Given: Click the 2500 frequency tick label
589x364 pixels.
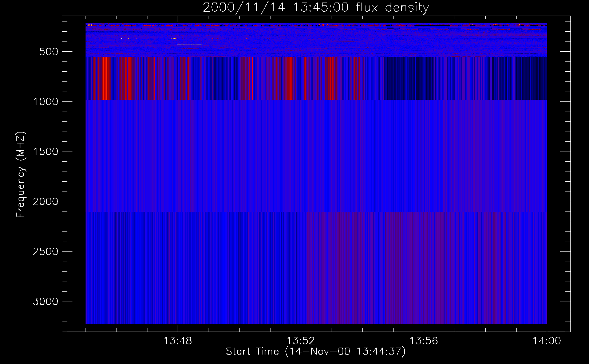Looking at the screenshot, I should (46, 252).
